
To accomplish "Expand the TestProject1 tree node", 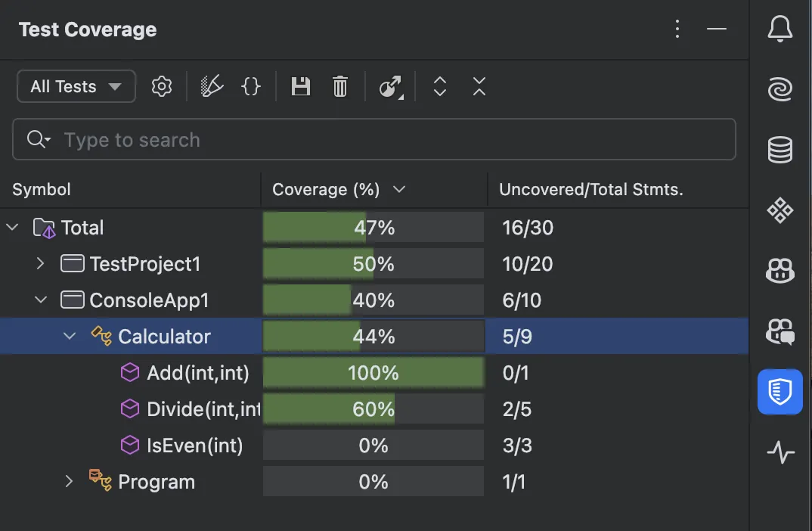I will [41, 264].
